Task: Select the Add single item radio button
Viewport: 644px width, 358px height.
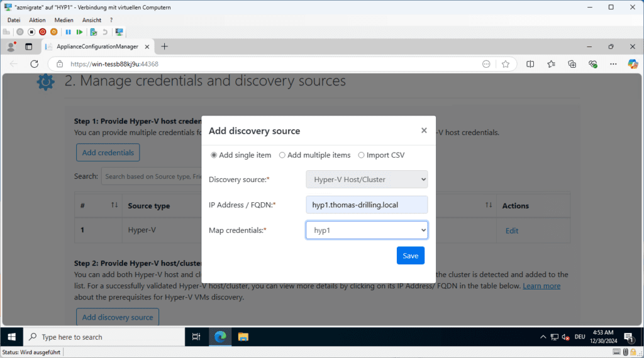Action: pos(214,155)
